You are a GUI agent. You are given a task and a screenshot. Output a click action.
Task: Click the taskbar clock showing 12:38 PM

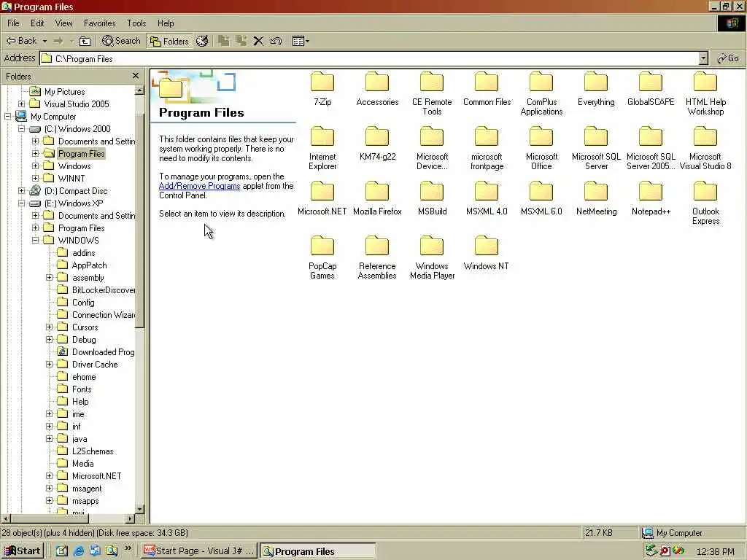coord(715,551)
